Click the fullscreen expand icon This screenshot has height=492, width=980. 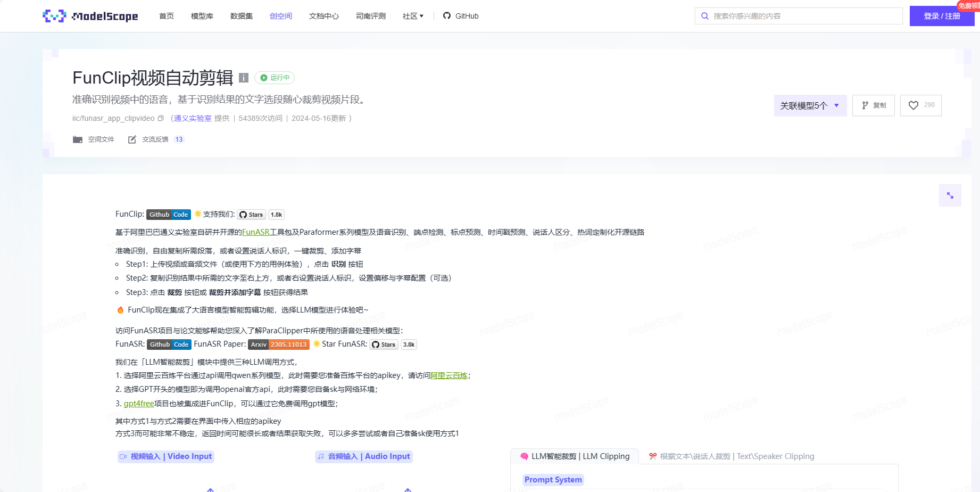950,195
